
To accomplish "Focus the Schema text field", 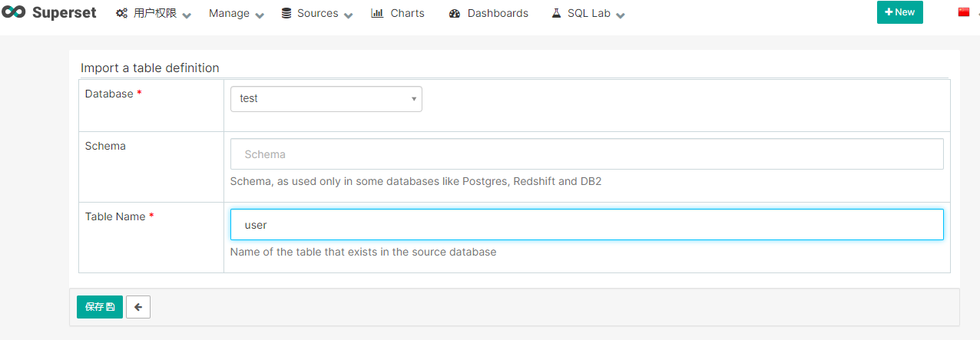I will [587, 154].
